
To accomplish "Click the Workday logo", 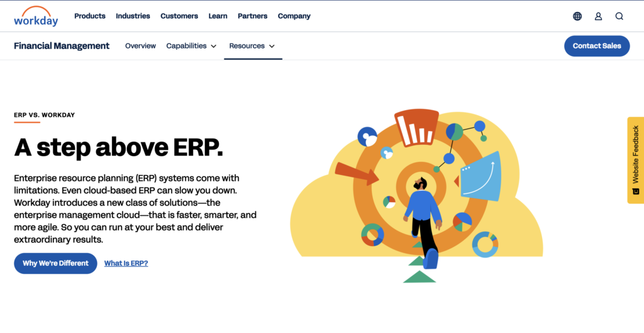I will point(36,16).
